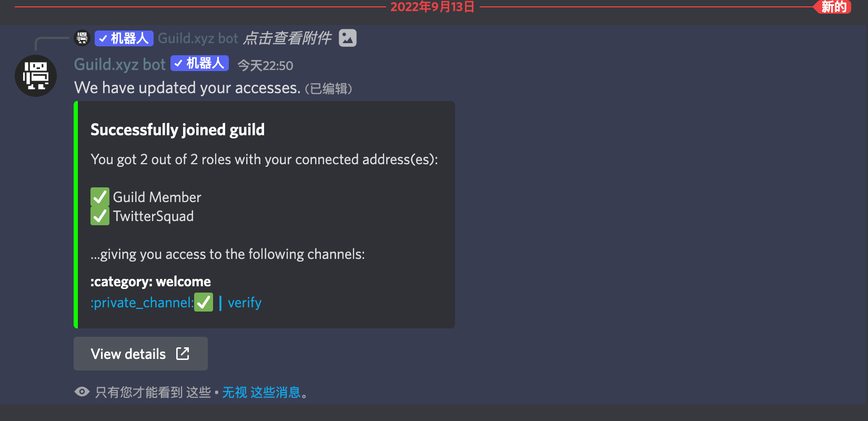Click the Guild.xyz bot username in header
Image resolution: width=868 pixels, height=421 pixels.
tap(120, 64)
